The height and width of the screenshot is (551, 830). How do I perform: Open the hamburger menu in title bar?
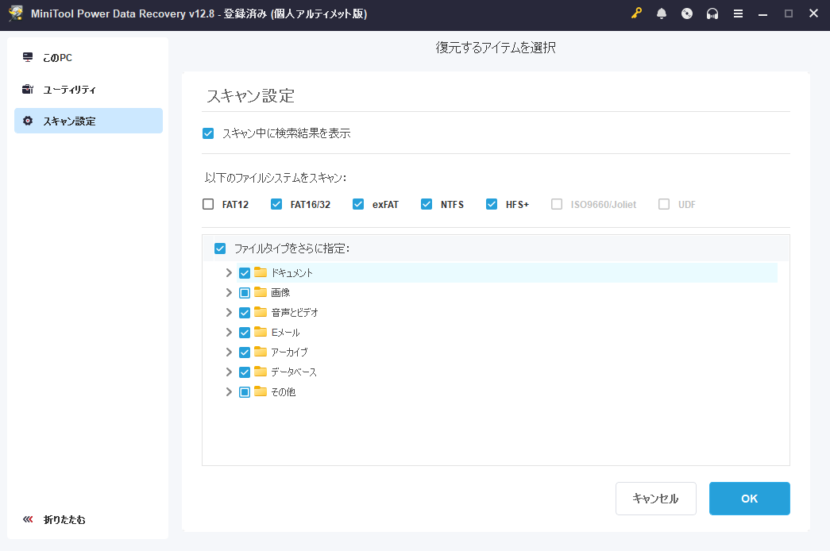[737, 13]
